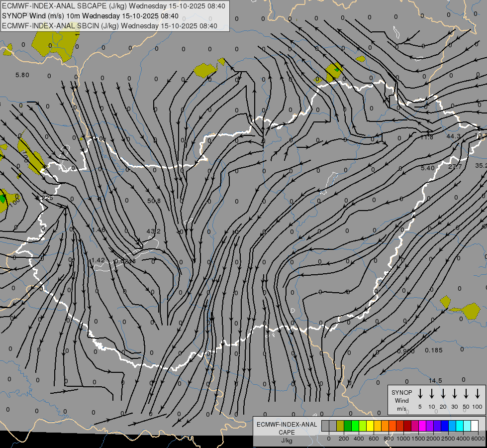
Task: Click the 14.5 value on the map
Action: pos(435,380)
